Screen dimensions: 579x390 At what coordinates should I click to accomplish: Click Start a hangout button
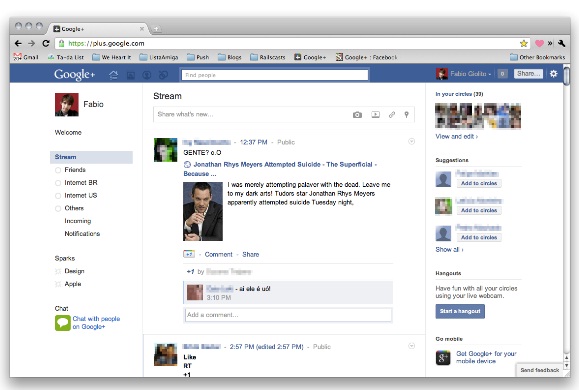tap(460, 311)
